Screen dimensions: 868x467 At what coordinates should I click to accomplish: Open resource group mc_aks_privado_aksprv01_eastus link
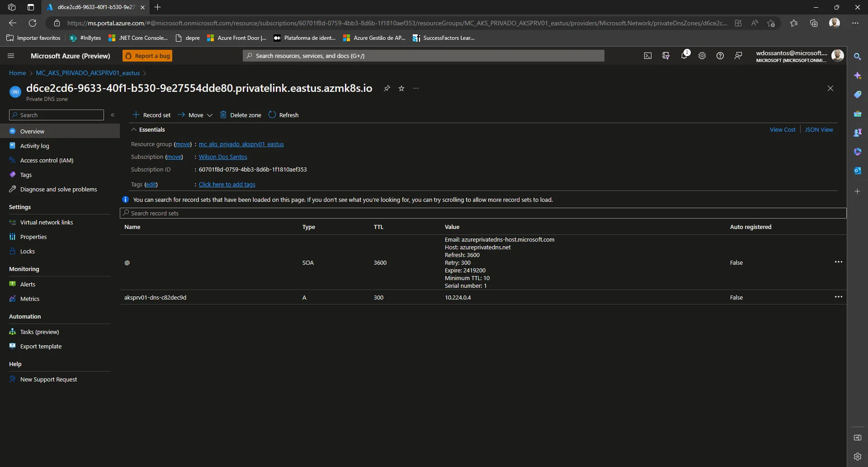241,144
